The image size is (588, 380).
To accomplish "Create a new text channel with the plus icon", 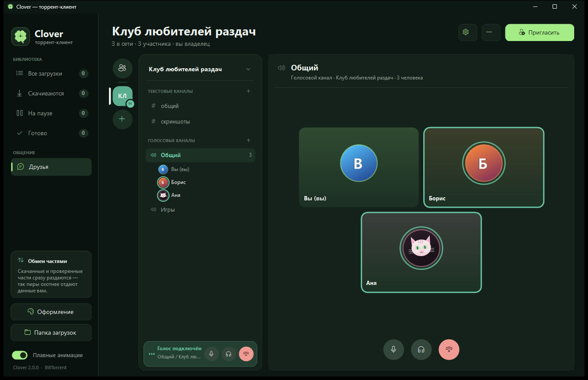I will [x=249, y=91].
